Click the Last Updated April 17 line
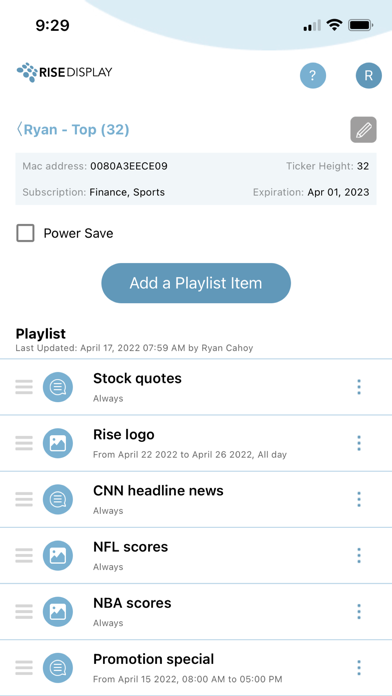392x696 pixels. (134, 348)
